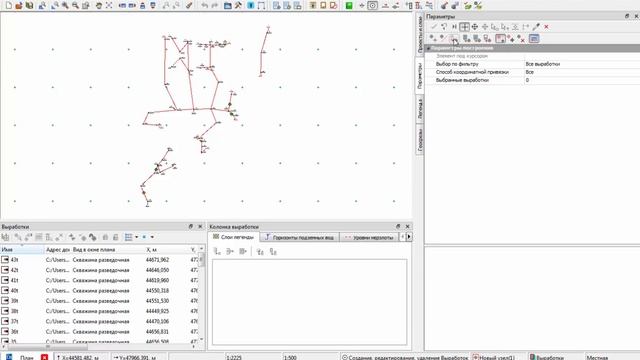Click the red X cancel icon in Параметры toolbar

546,27
